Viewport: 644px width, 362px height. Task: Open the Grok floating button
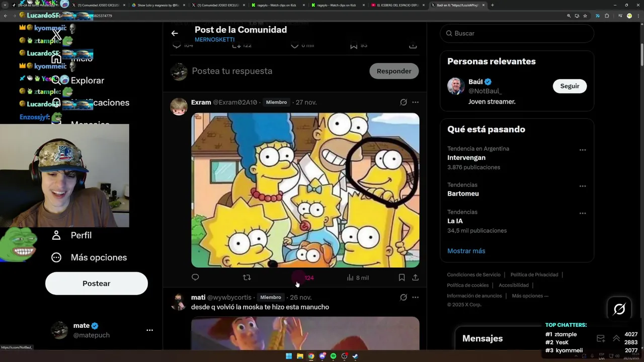[619, 309]
